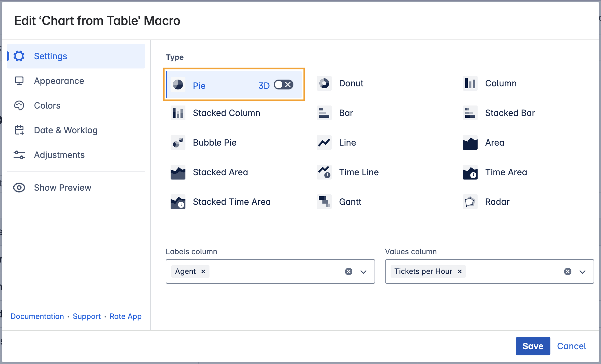Select the Area chart icon
This screenshot has width=601, height=364.
click(x=470, y=143)
